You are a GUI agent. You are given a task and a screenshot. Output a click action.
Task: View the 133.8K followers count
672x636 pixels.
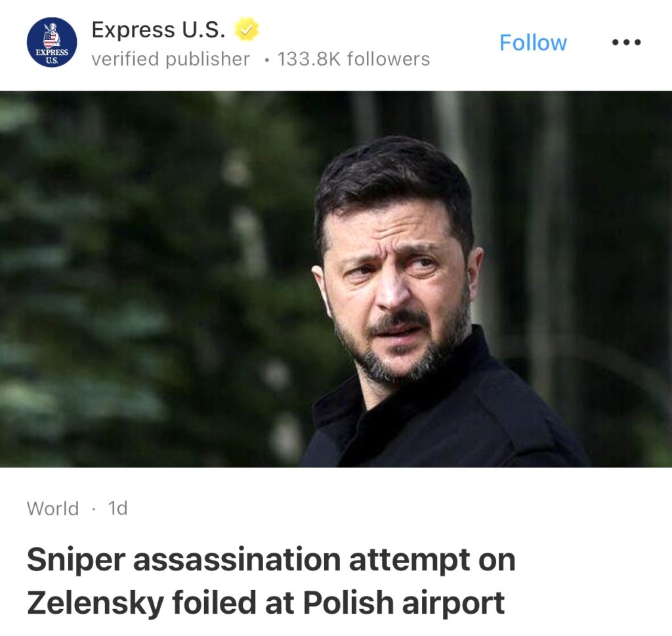pos(354,59)
